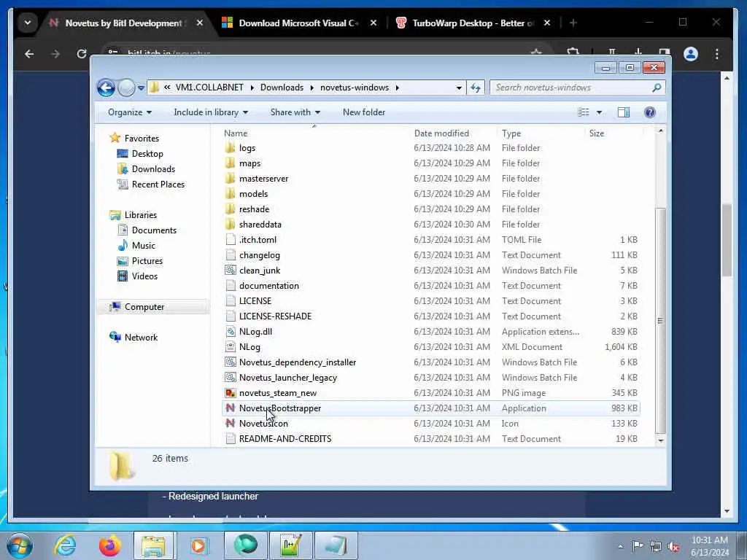Click the Action Center flag tray icon
This screenshot has width=747, height=560.
click(x=638, y=546)
